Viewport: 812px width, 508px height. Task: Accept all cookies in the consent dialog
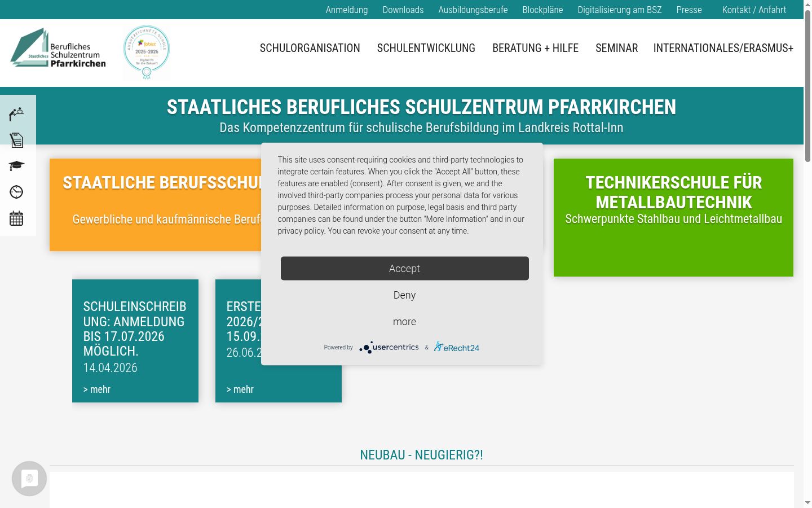405,268
